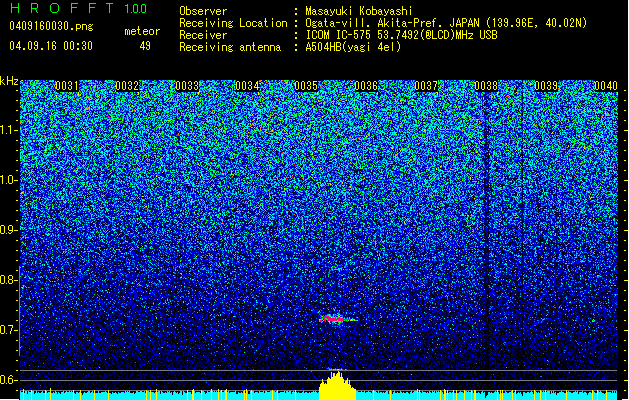Click time marker 0035
The width and height of the screenshot is (629, 400).
click(x=306, y=86)
